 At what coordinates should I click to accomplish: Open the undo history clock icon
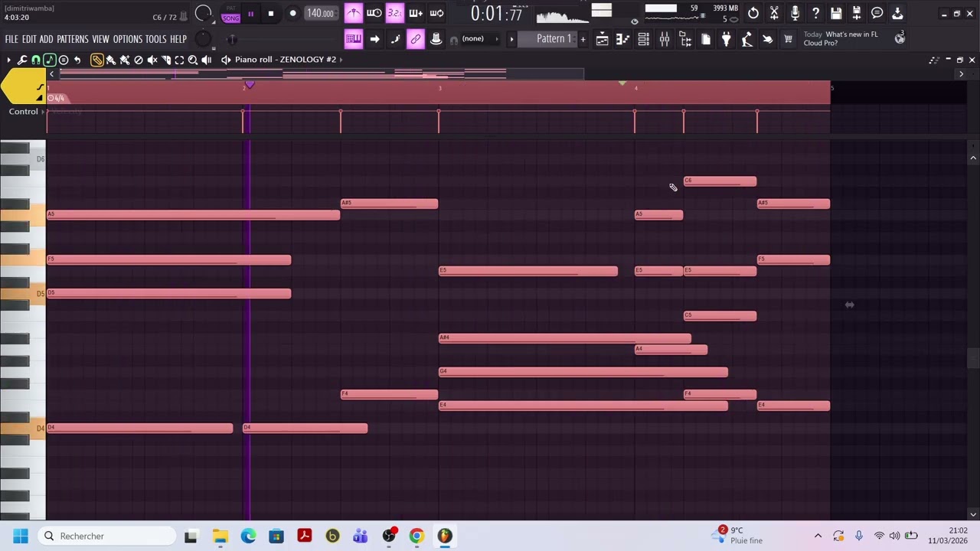click(753, 13)
